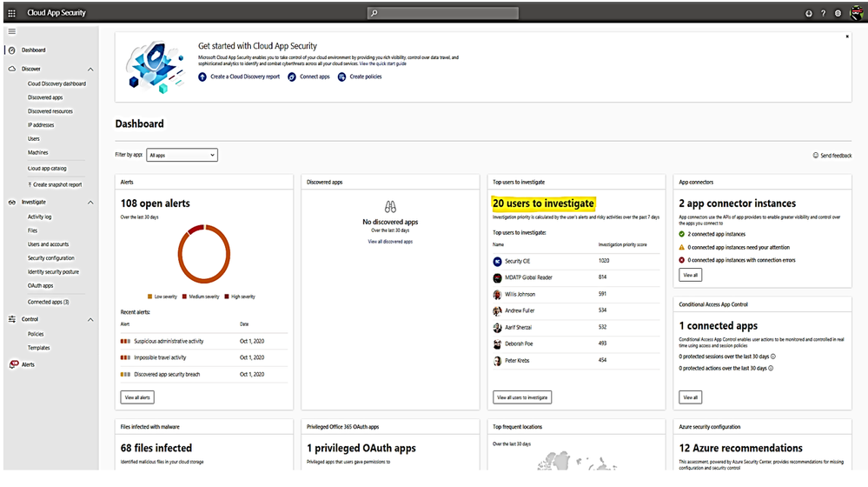Click the binoculars icon in Discovered apps
The image size is (868, 487).
[x=390, y=207]
